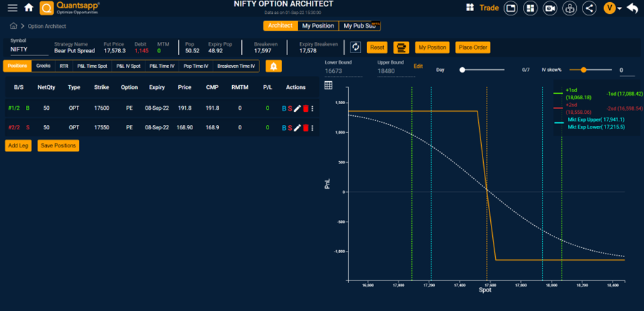Click the alert bell icon
This screenshot has width=644, height=311.
click(273, 66)
